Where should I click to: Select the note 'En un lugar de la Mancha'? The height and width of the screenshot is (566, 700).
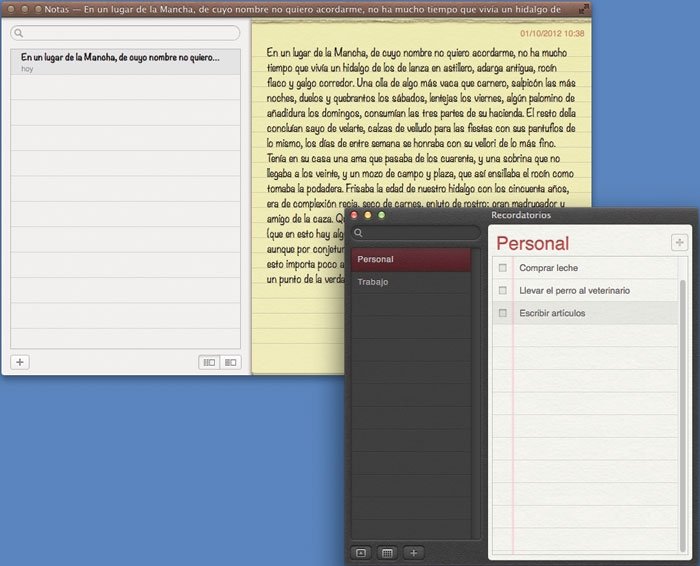(x=125, y=62)
